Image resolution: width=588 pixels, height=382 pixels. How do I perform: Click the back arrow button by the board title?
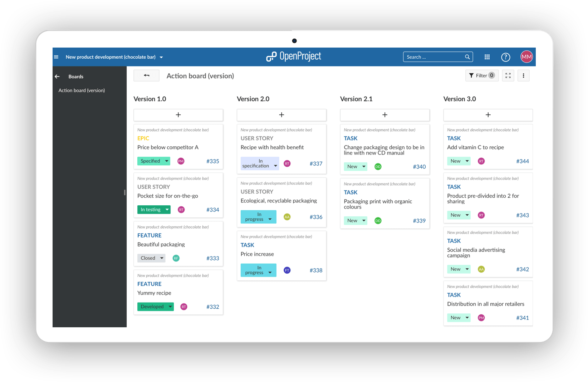coord(146,75)
